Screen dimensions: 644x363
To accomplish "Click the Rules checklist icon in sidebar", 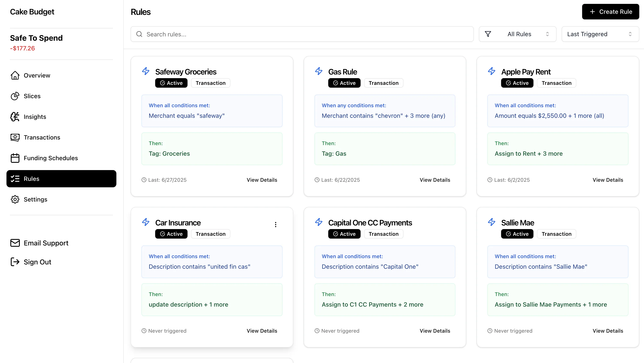I will tap(15, 179).
